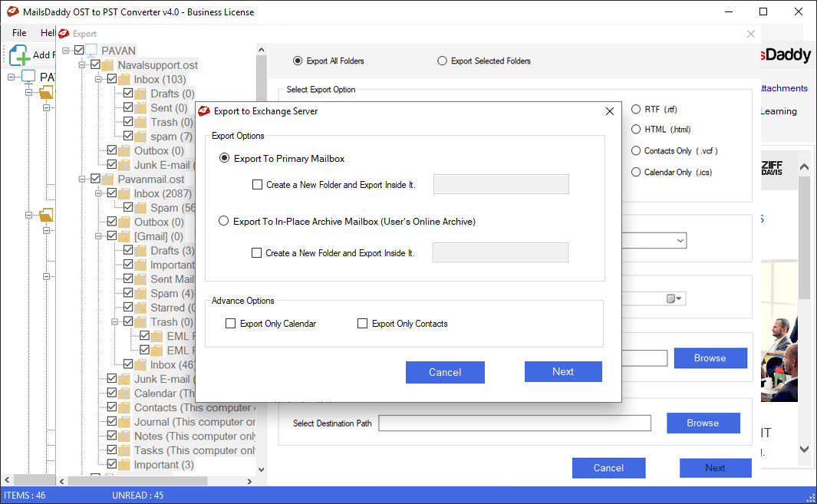817x504 pixels.
Task: Collapse the Trash (0) node under Gmail
Action: 114,321
